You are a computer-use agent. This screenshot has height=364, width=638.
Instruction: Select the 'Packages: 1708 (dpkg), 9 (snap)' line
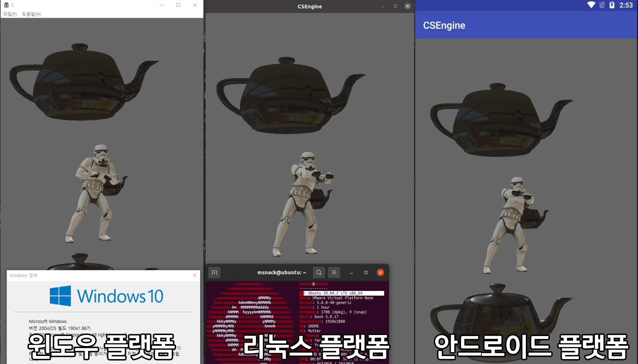coord(333,312)
